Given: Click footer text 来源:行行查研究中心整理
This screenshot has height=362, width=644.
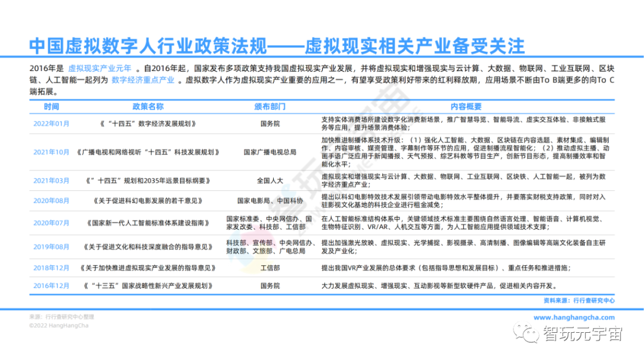Looking at the screenshot, I should click(x=61, y=317).
